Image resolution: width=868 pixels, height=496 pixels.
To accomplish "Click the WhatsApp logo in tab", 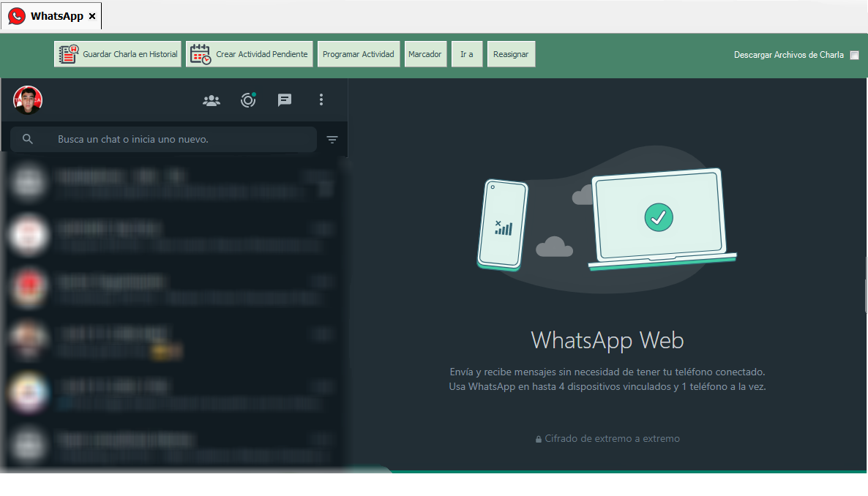I will click(x=17, y=16).
